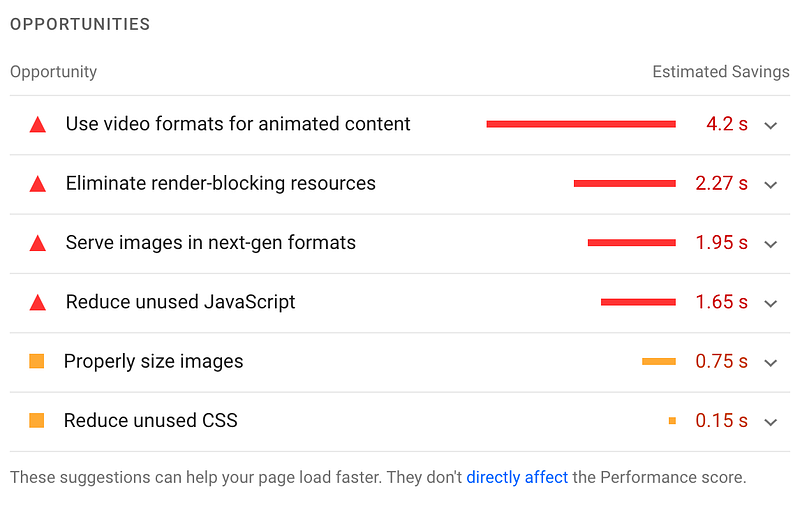Click the 'Estimated Savings' column header

click(x=721, y=72)
